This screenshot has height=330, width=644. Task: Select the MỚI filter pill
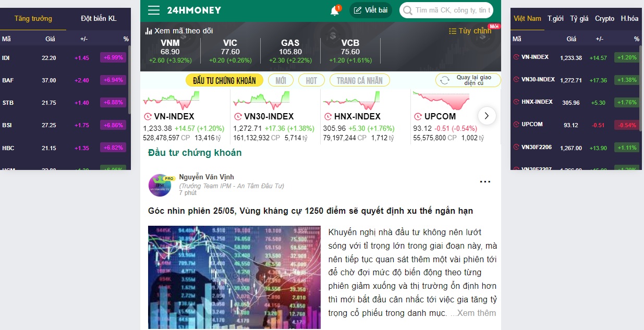click(281, 80)
